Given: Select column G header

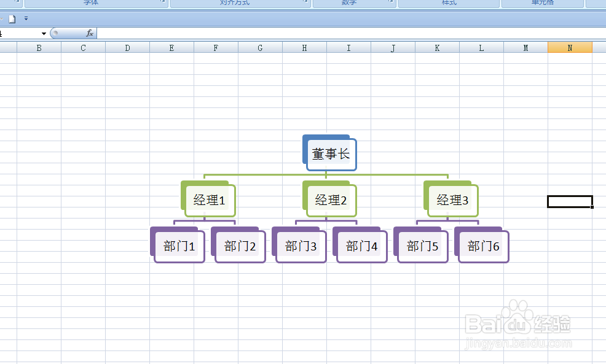Looking at the screenshot, I should (x=260, y=48).
